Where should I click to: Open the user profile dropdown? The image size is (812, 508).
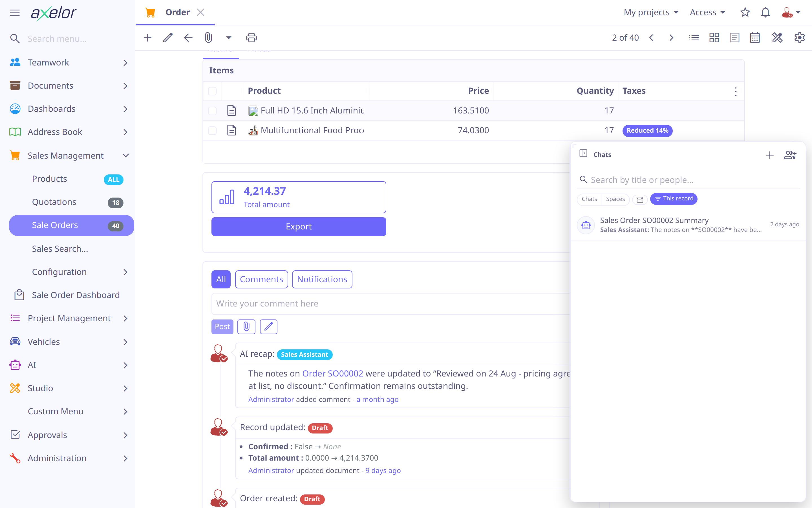point(791,12)
